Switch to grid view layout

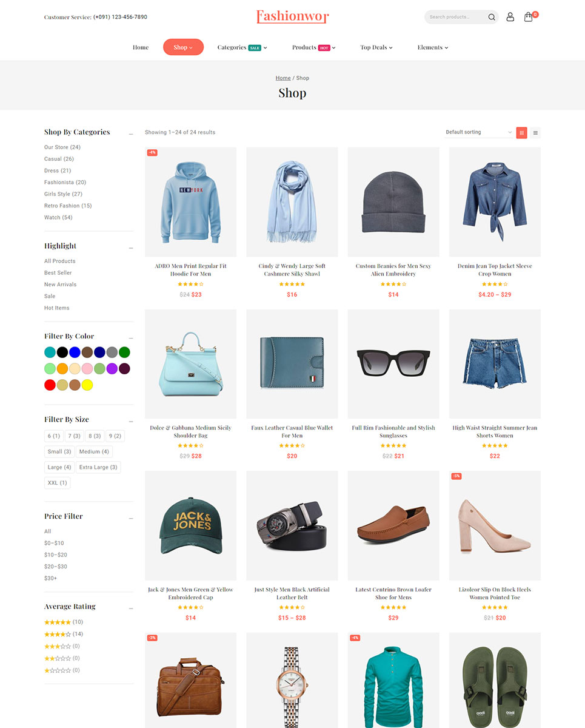521,132
